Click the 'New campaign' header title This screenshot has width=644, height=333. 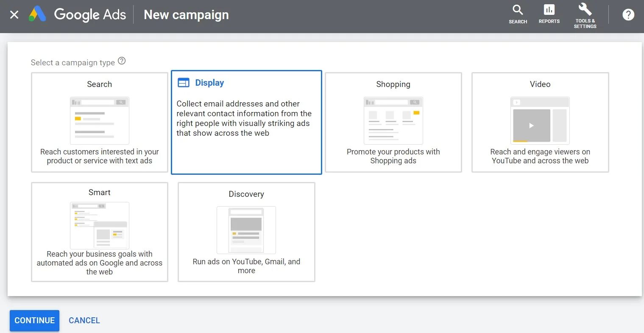pyautogui.click(x=186, y=15)
